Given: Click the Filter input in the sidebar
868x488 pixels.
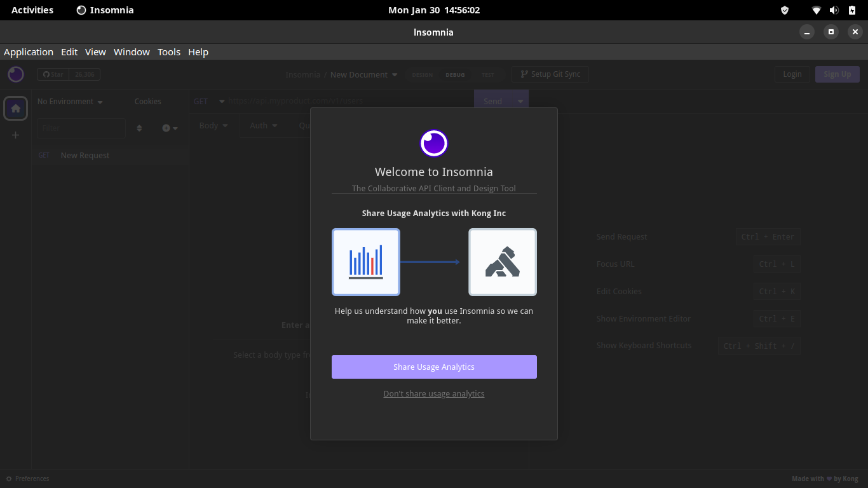Looking at the screenshot, I should (81, 128).
